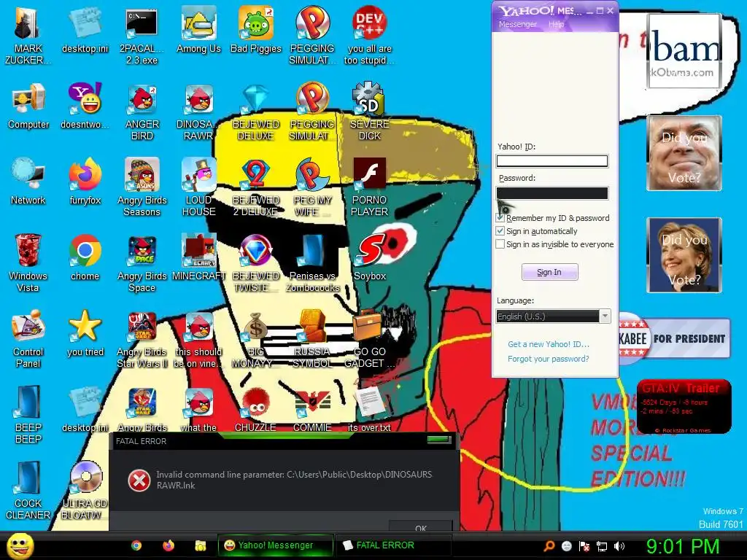
Task: Follow the 'Get a new Yahoo! ID...' link
Action: point(549,344)
